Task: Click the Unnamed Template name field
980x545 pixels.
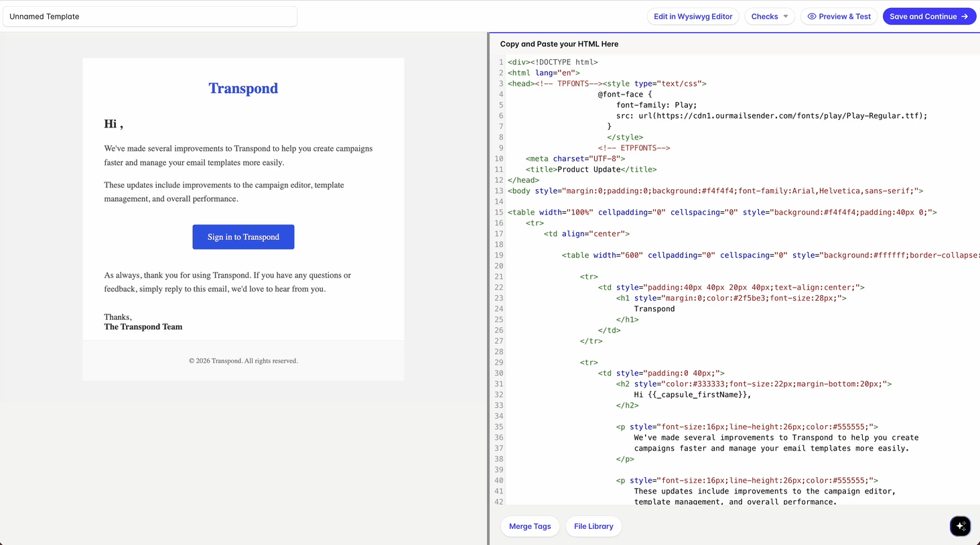Action: point(150,17)
